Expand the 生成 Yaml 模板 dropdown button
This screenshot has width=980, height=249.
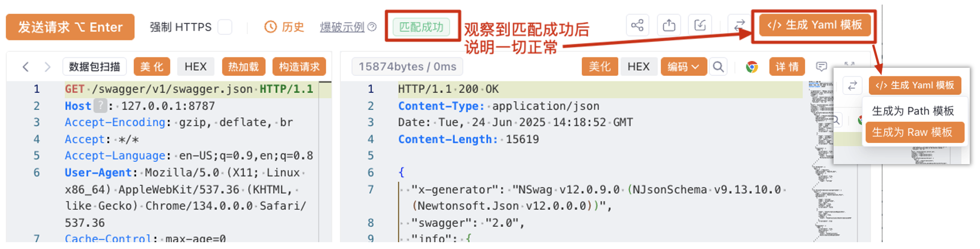pyautogui.click(x=815, y=25)
